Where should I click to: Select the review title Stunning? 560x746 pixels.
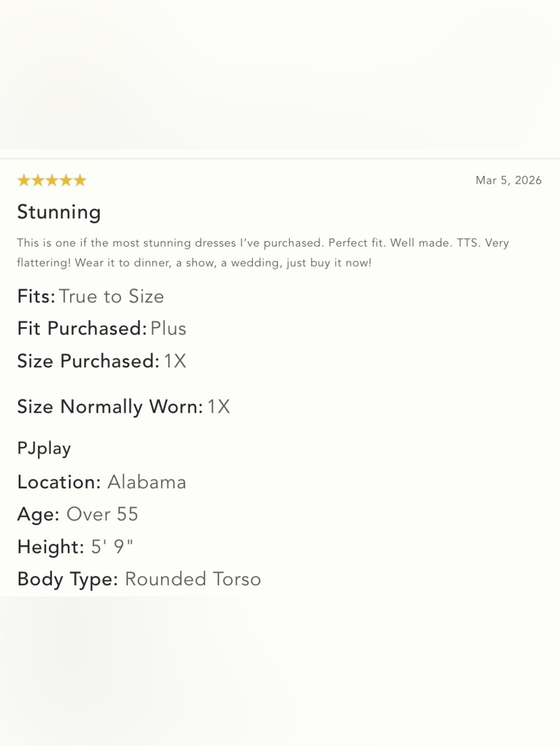tap(59, 213)
